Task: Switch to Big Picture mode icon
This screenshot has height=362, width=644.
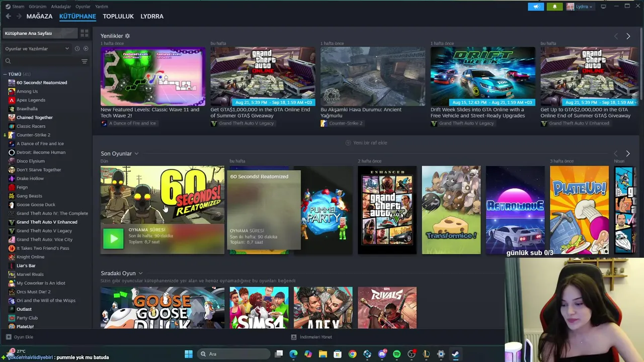Action: [603, 7]
